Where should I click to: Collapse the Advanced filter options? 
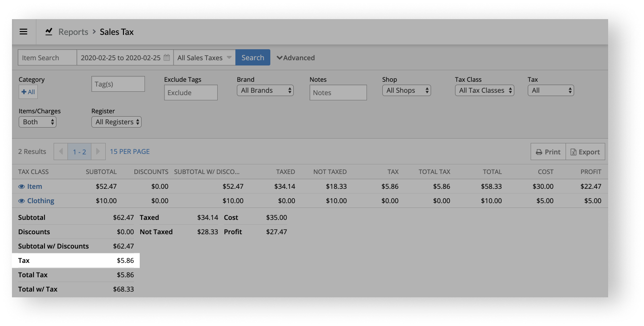pyautogui.click(x=296, y=58)
